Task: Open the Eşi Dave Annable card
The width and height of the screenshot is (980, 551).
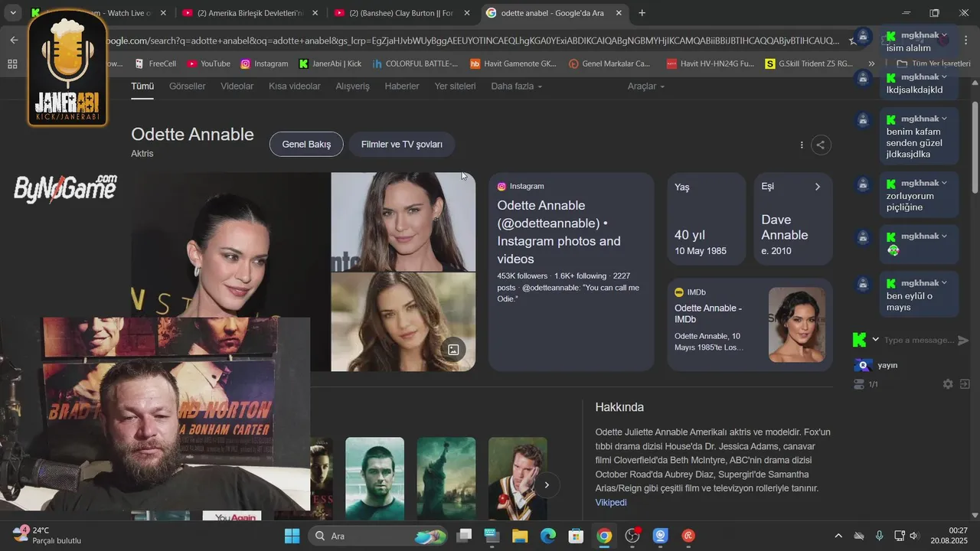Action: click(792, 218)
